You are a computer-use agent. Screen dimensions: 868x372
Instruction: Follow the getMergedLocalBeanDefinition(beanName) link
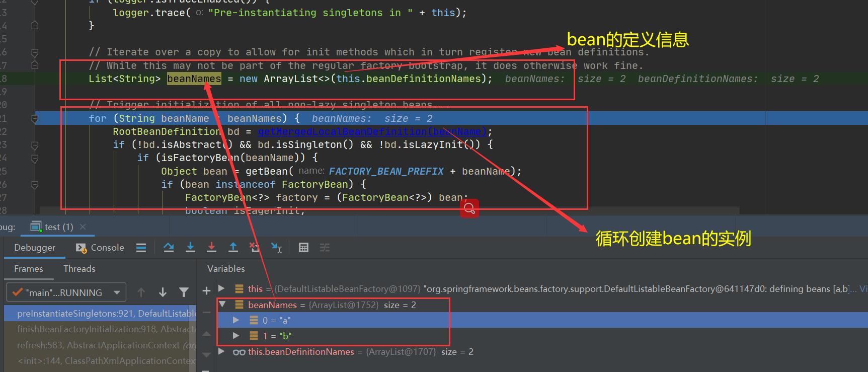tap(372, 131)
